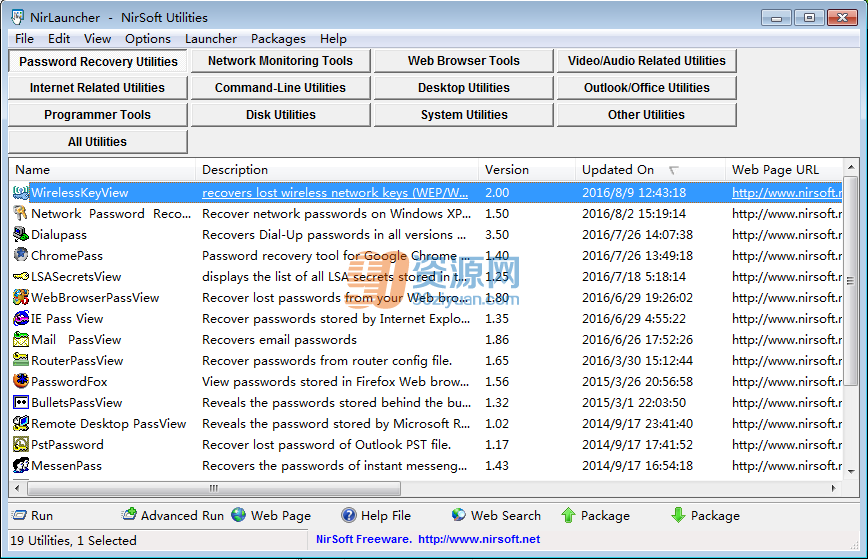Show All Utilities category

pyautogui.click(x=98, y=142)
